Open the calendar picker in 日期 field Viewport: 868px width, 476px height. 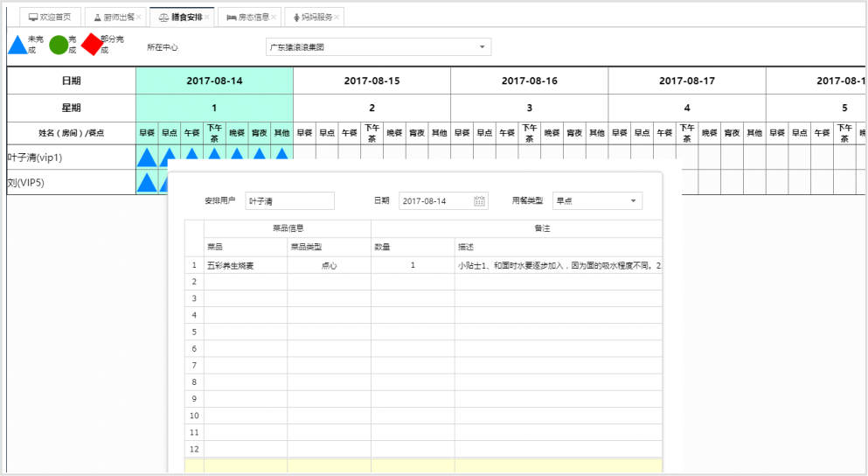(480, 201)
